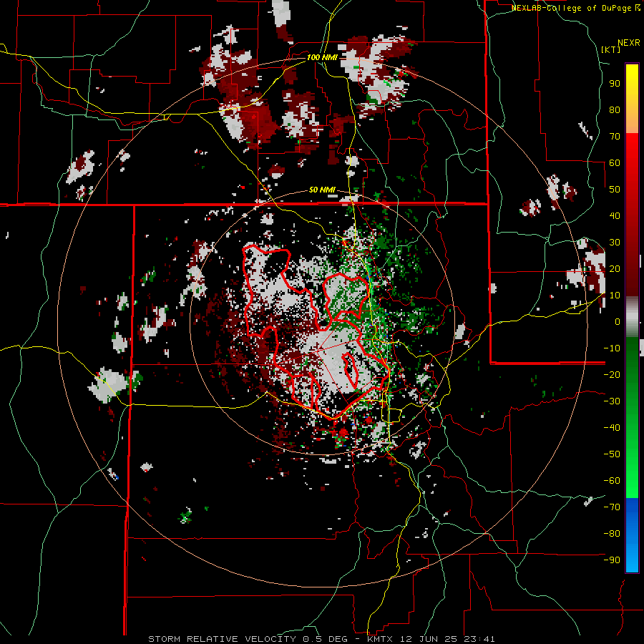Click the "50 NMI" range ring label
This screenshot has width=644, height=644.
coord(322,190)
